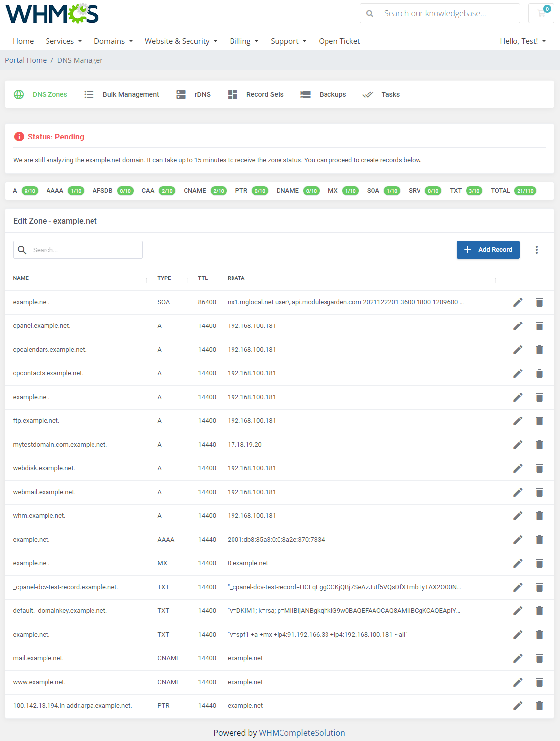Expand the Services menu
Viewport: 560px width, 741px height.
pos(63,41)
